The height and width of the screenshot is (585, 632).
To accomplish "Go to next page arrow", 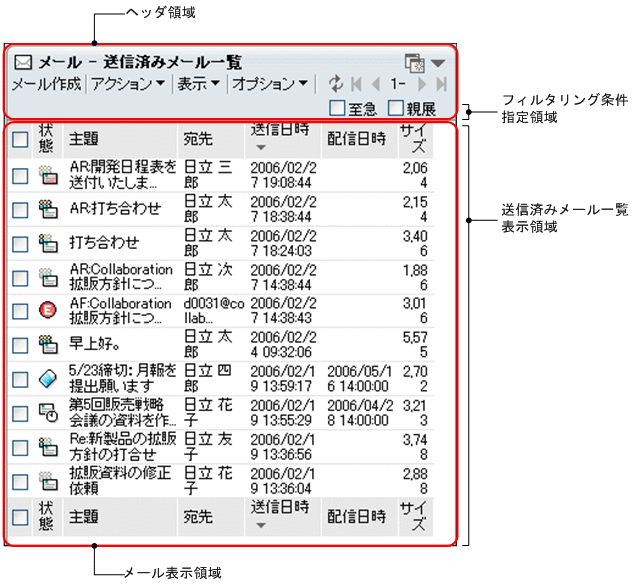I will [x=422, y=84].
